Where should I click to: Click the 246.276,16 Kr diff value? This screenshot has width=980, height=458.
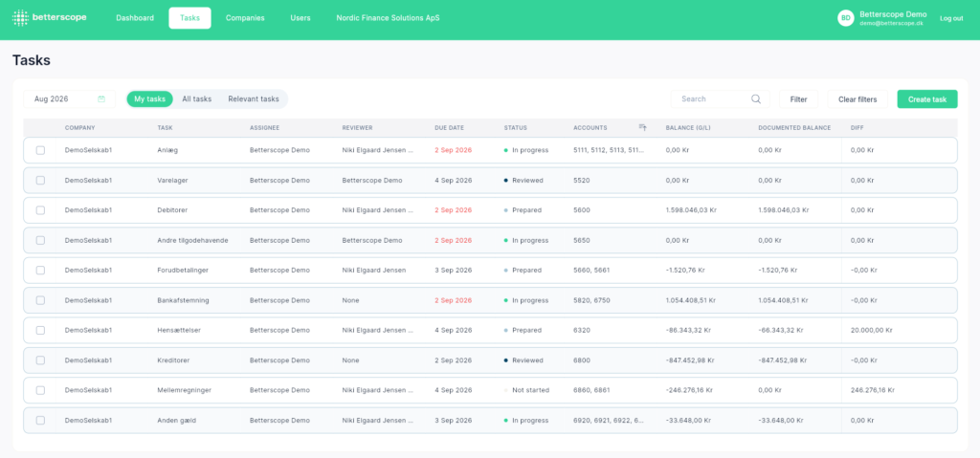coord(873,390)
